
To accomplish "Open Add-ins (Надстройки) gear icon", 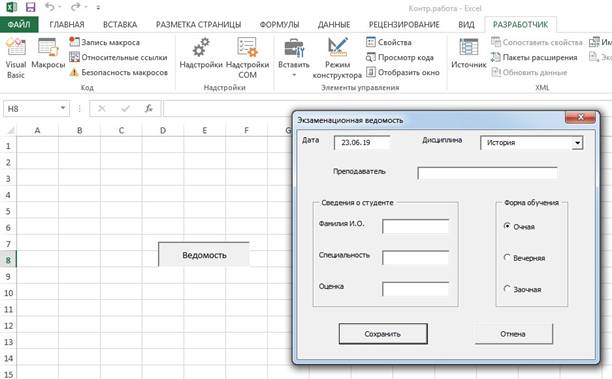I will coord(201,48).
